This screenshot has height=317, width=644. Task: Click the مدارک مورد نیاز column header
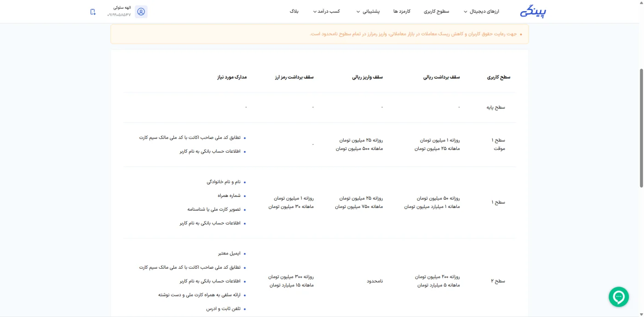[x=232, y=77]
